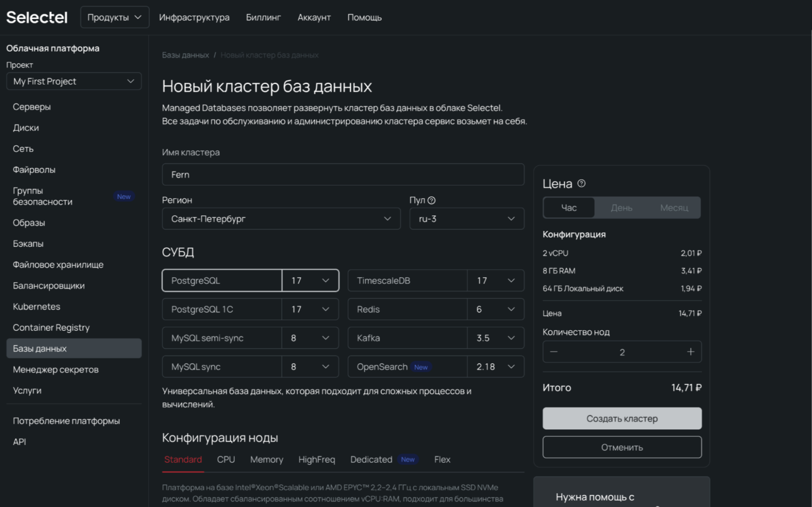The height and width of the screenshot is (507, 812).
Task: Switch price period to Месяц
Action: (674, 207)
